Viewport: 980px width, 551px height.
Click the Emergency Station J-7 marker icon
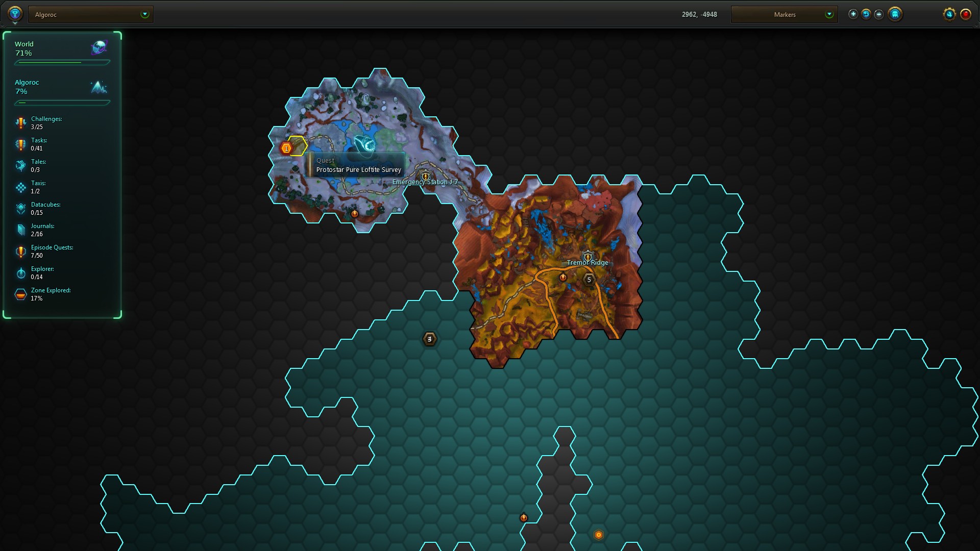[x=425, y=176]
